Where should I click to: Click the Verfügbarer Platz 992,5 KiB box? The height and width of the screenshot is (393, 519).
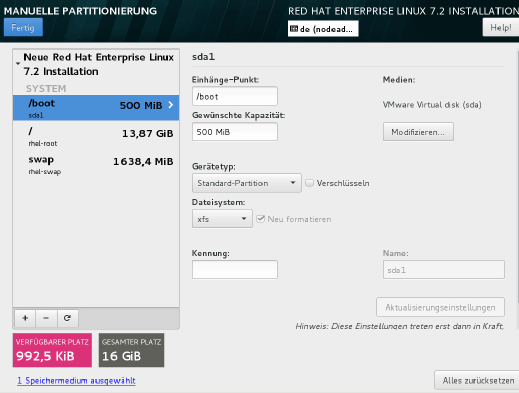[52, 350]
